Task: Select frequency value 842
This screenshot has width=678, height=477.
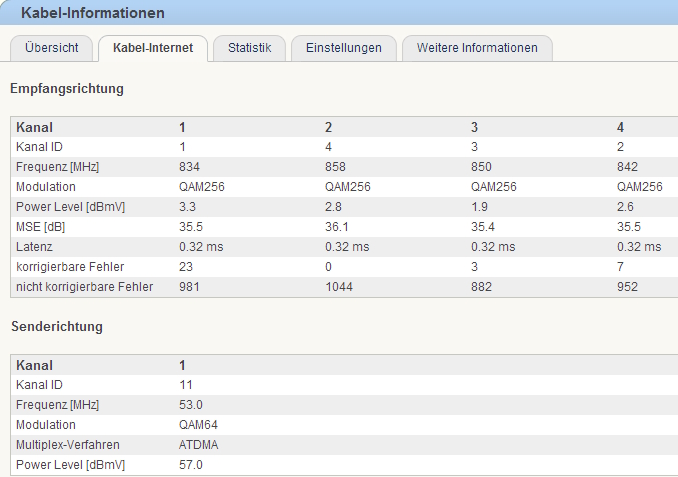Action: (627, 167)
